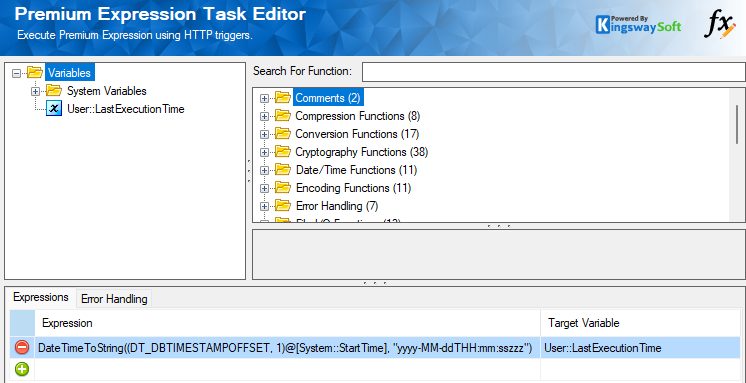Expand Cryptography Functions (38) category
Image resolution: width=746 pixels, height=383 pixels.
click(x=264, y=152)
